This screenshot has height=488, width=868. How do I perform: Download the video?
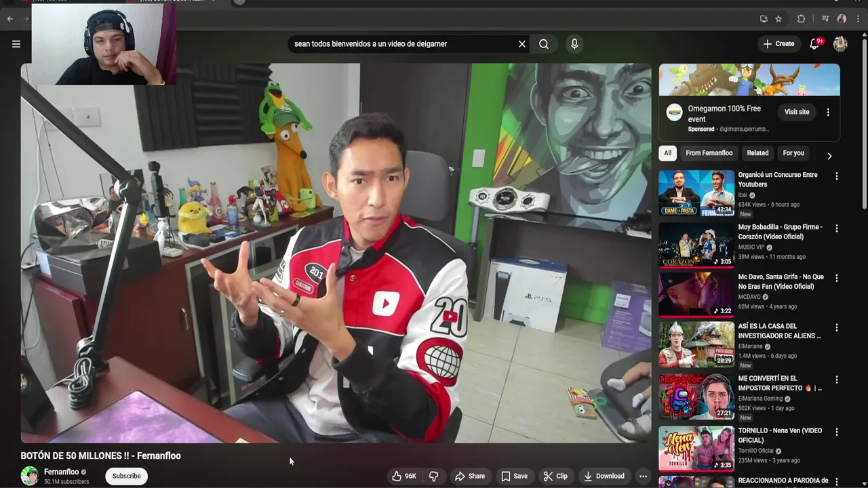tap(604, 476)
